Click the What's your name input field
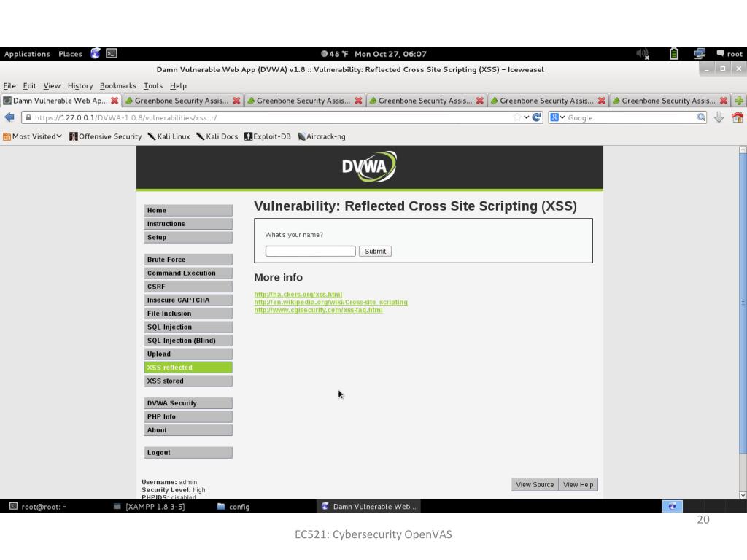The height and width of the screenshot is (560, 747). 310,251
